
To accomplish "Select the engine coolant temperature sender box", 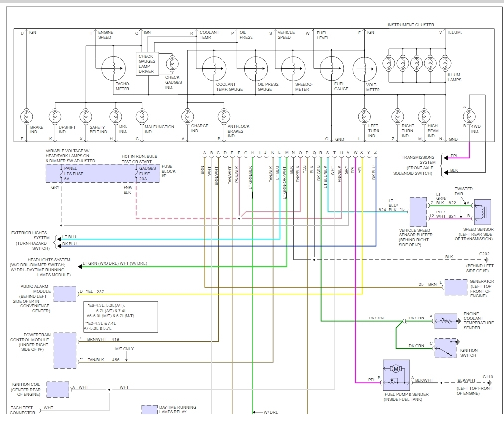I will click(x=446, y=321).
